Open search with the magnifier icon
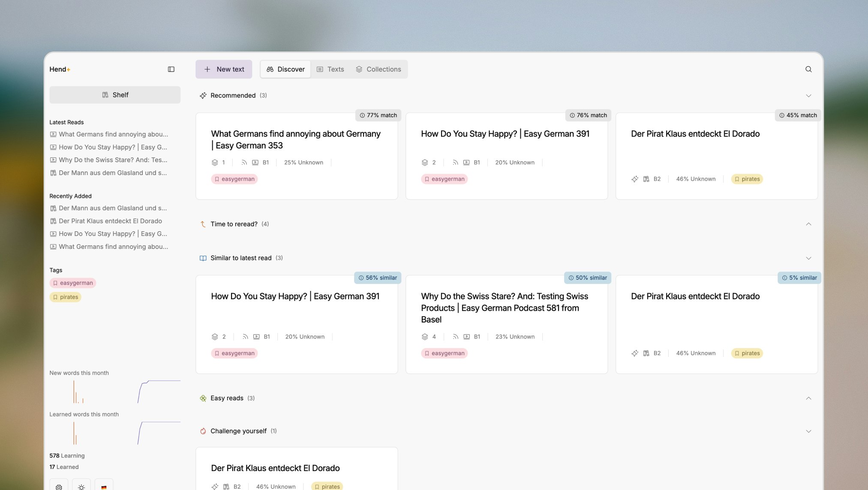Viewport: 868px width, 490px height. pos(808,69)
